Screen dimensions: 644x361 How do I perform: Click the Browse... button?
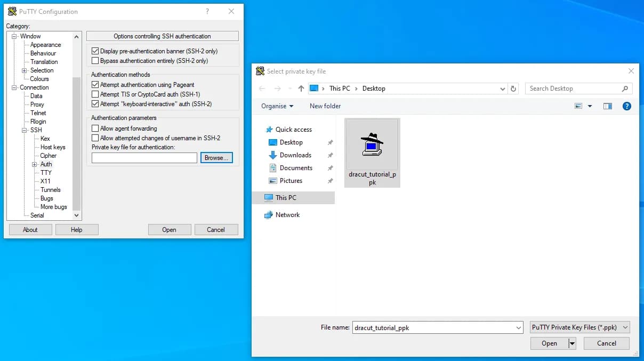pyautogui.click(x=216, y=158)
